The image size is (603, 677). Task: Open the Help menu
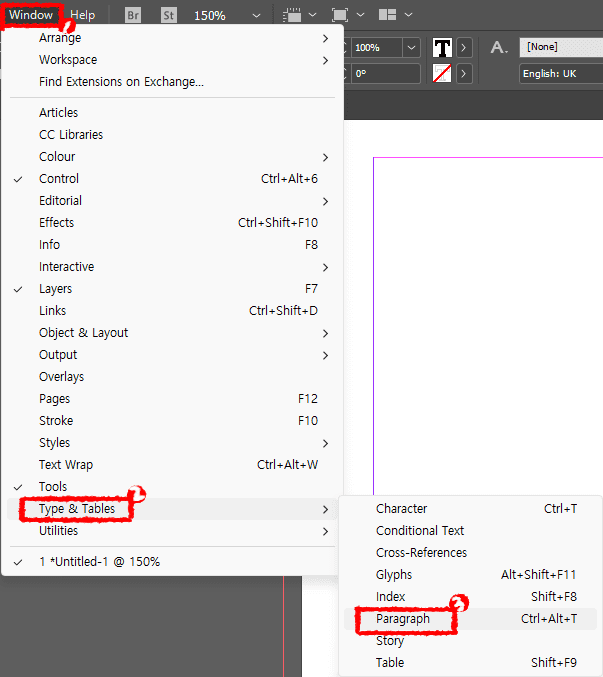(82, 15)
